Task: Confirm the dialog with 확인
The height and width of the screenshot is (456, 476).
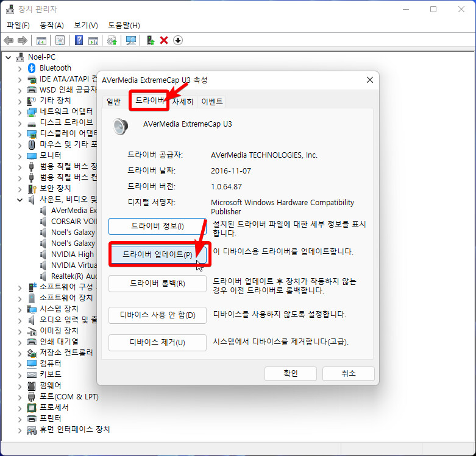Action: 291,374
